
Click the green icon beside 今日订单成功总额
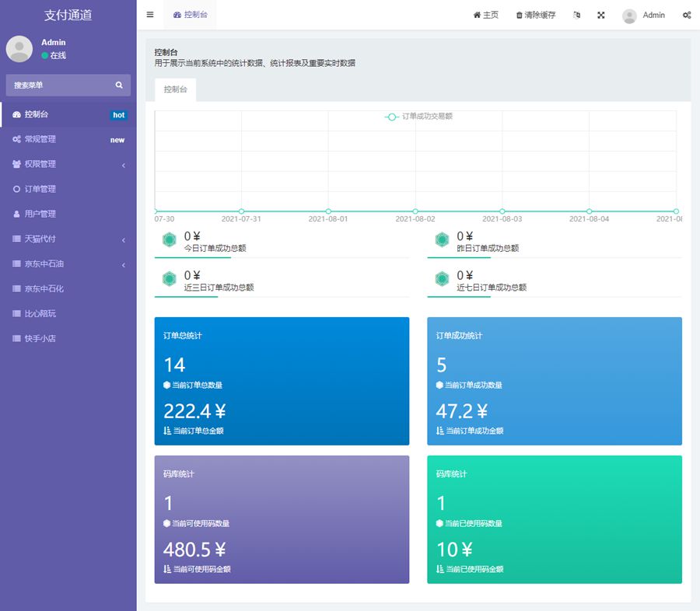[x=169, y=240]
